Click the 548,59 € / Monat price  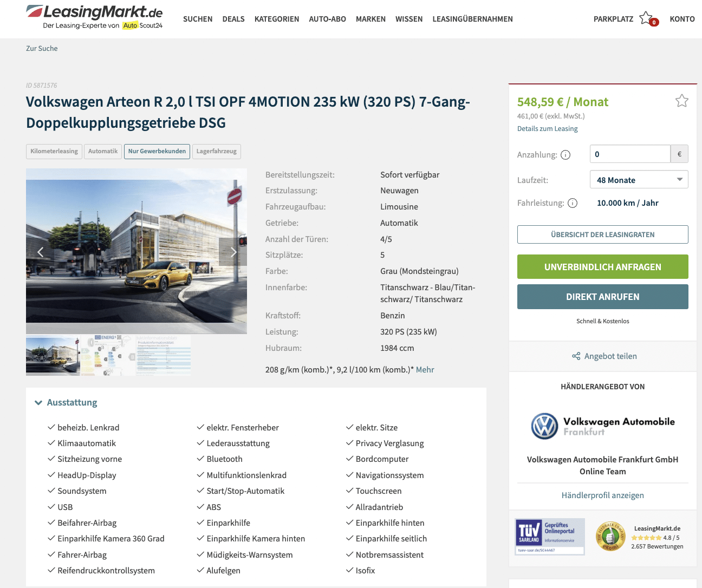[563, 102]
